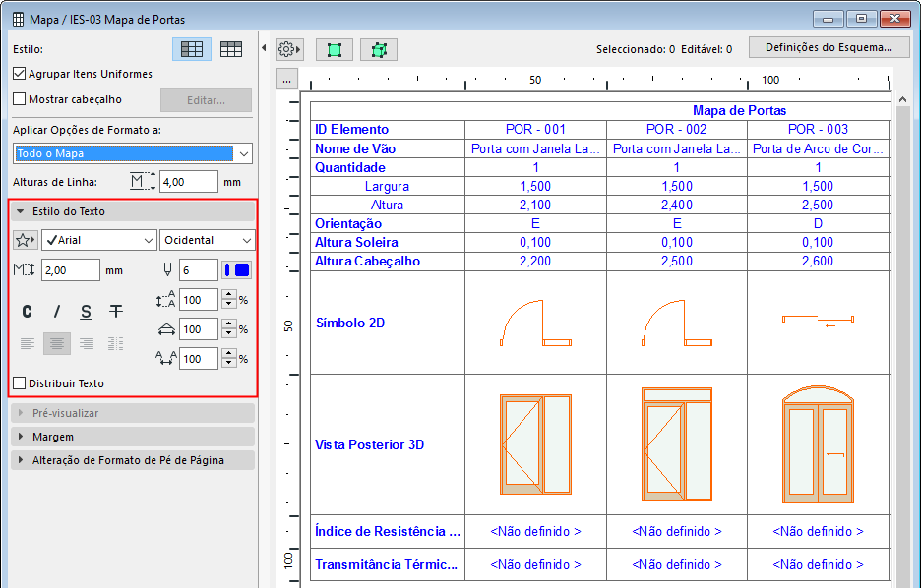Select the second grid style icon
Viewport: 921px width, 588px height.
coord(231,49)
